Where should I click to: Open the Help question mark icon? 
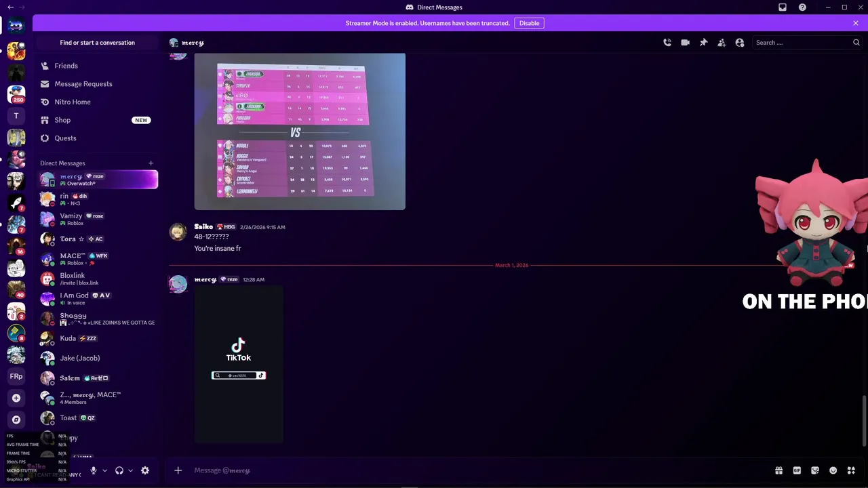pyautogui.click(x=802, y=7)
